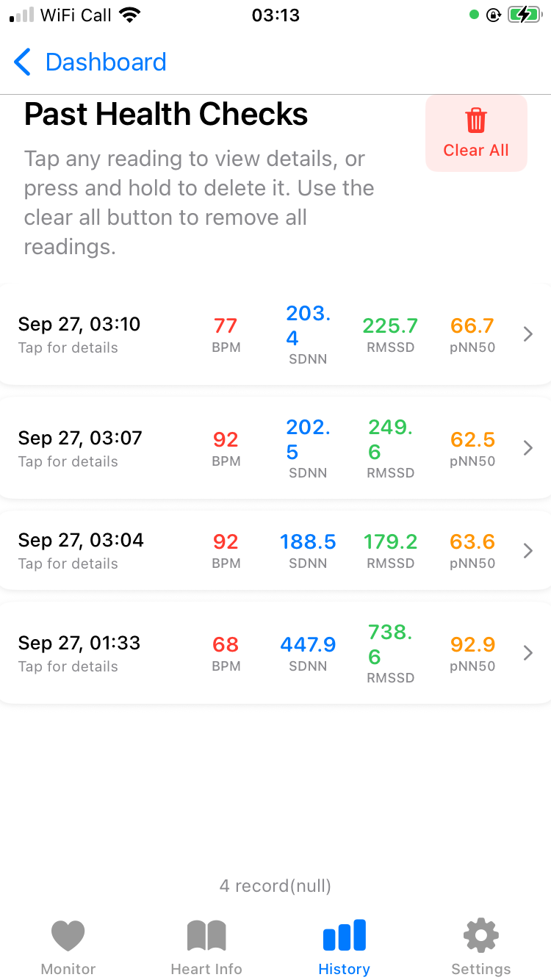Tap the book icon for Heart Info

[x=206, y=936]
